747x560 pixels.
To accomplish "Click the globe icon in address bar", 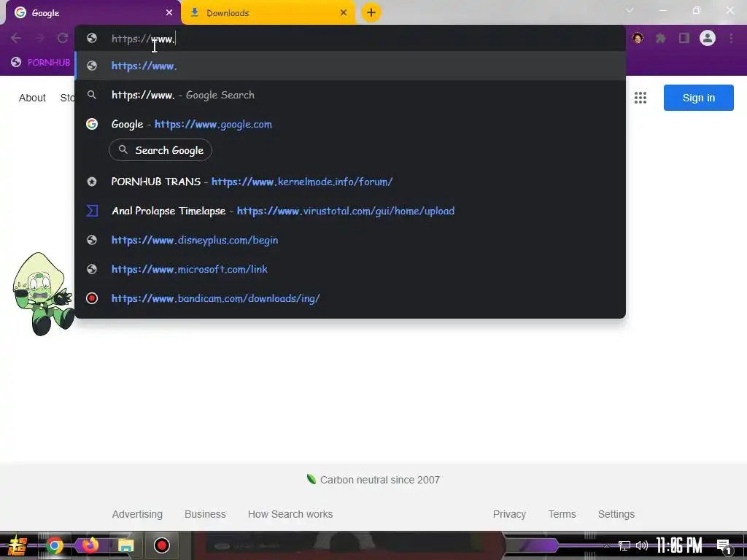I will coord(92,38).
